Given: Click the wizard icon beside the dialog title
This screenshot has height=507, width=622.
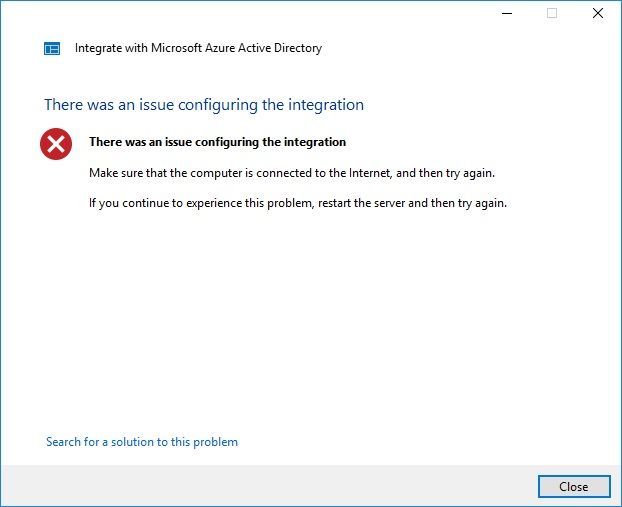Looking at the screenshot, I should point(52,48).
